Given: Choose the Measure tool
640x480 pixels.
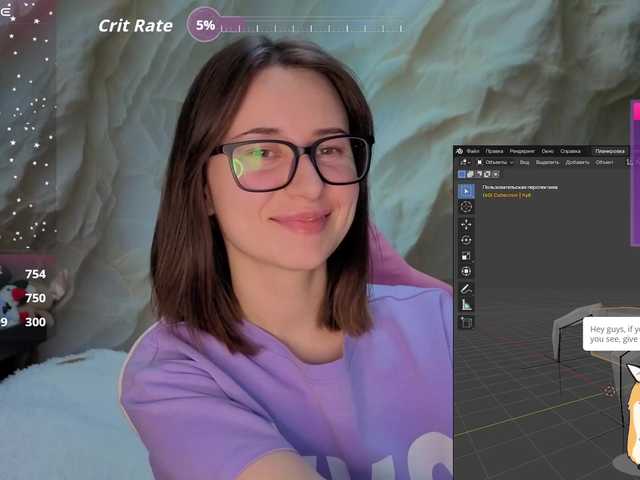Looking at the screenshot, I should [x=466, y=305].
